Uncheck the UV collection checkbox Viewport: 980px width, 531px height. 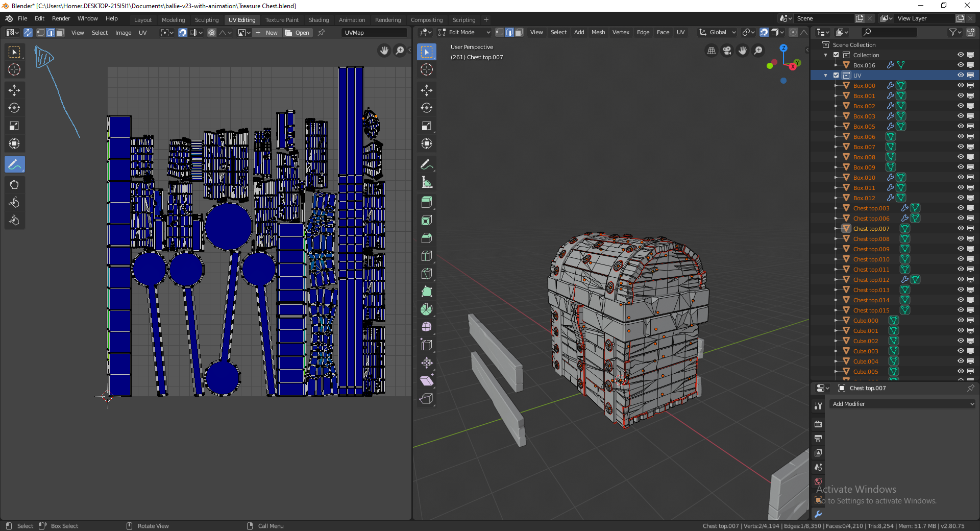[x=836, y=76]
